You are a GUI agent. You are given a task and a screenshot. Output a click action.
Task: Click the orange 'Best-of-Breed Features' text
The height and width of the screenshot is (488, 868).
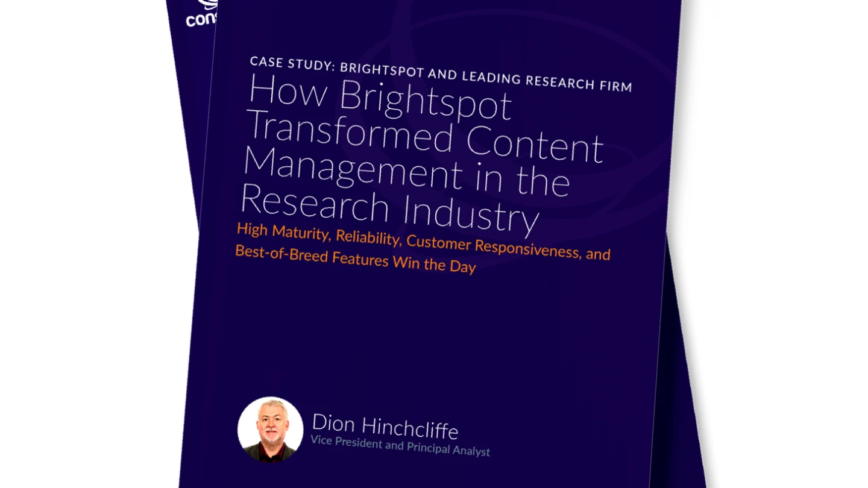point(312,255)
